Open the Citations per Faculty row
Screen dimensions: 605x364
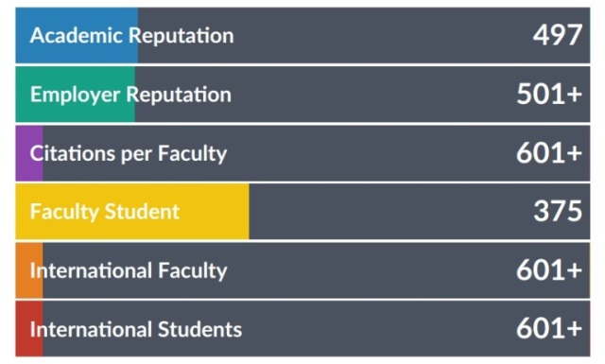point(302,153)
